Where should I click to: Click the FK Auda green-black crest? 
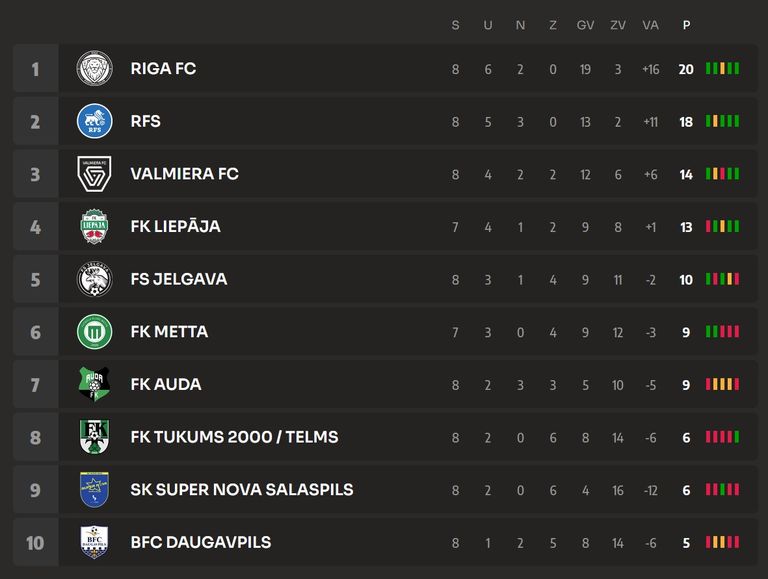pyautogui.click(x=95, y=385)
